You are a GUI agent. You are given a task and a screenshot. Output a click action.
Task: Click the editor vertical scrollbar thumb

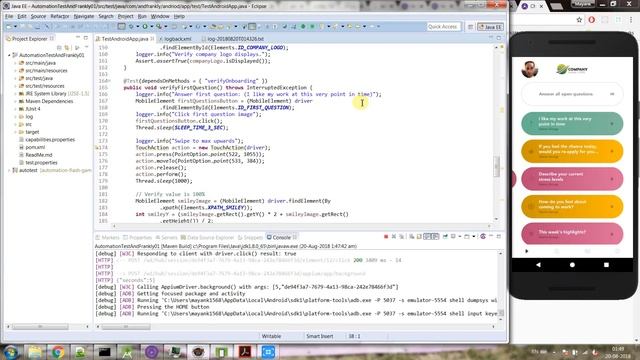[x=497, y=166]
